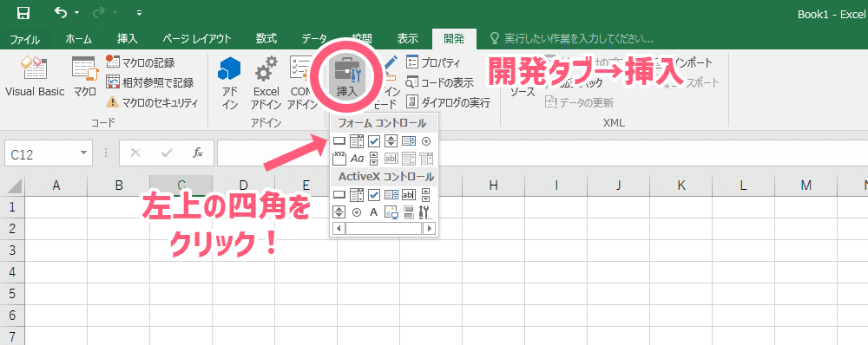Select the ActiveX List Box icon
The height and width of the screenshot is (345, 868).
click(x=391, y=195)
